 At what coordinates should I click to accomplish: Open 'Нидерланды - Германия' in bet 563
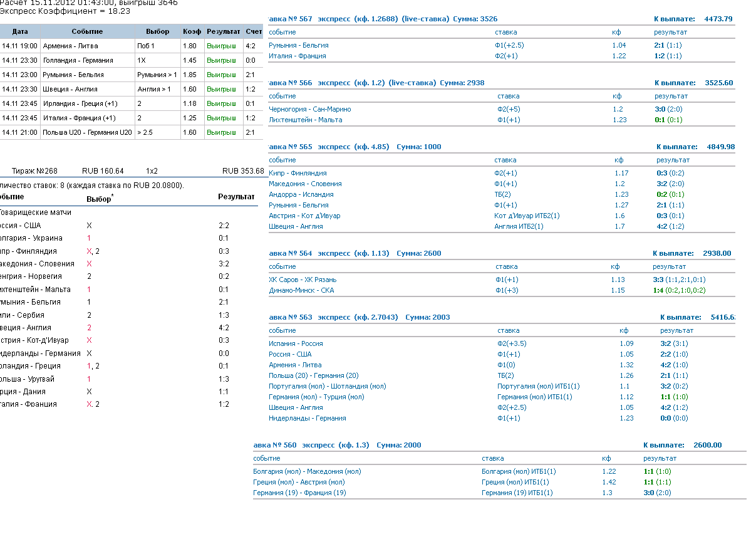point(308,418)
